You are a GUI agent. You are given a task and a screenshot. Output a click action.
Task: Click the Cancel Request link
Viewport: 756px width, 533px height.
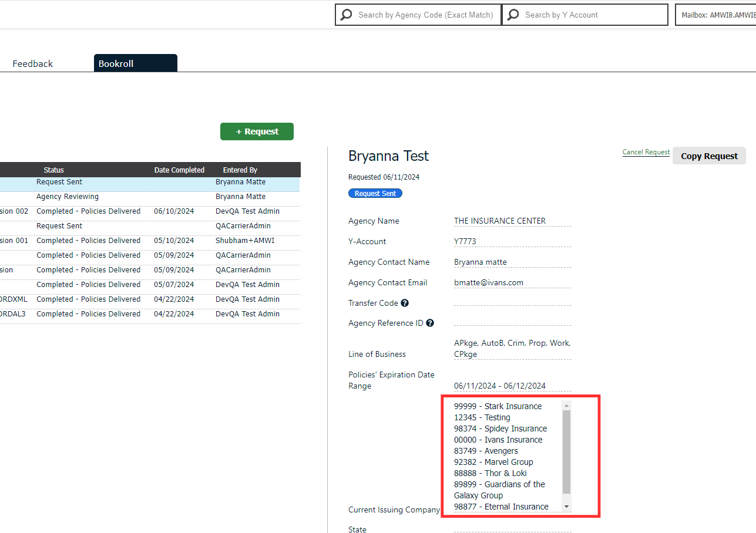click(x=646, y=152)
